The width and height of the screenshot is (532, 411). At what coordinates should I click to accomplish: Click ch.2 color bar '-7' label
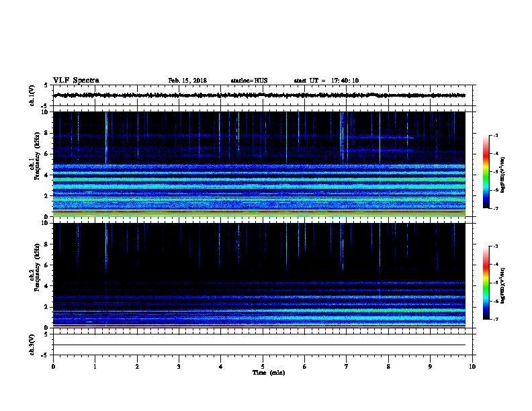[x=495, y=320]
